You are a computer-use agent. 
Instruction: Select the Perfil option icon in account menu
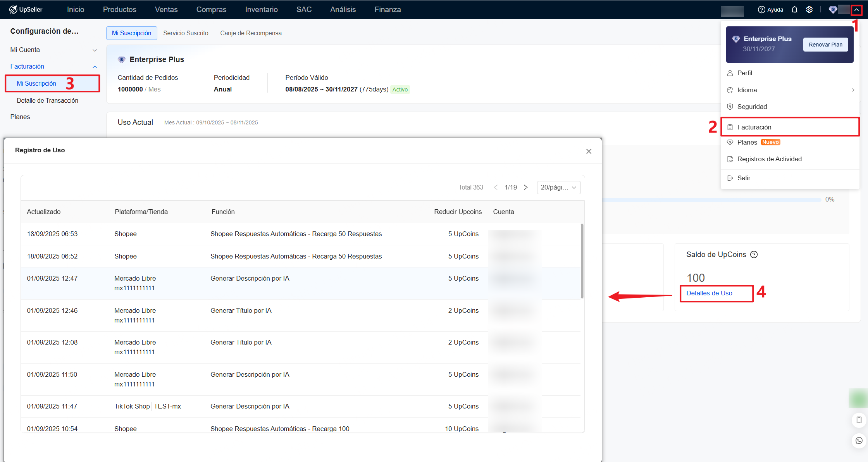pos(730,73)
